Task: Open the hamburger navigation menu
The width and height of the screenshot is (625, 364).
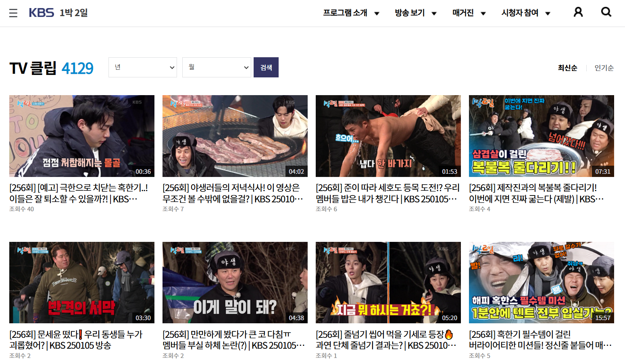Action: pos(13,12)
